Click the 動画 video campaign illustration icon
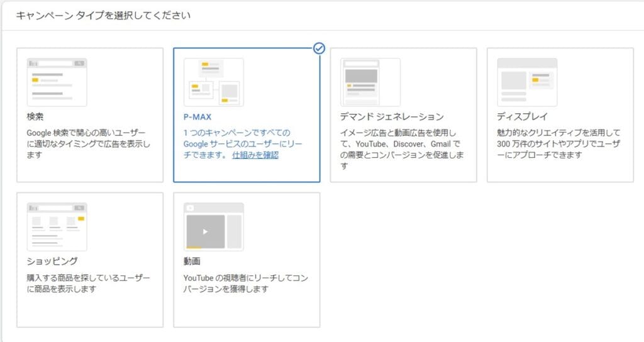Viewport: 644px width, 342px height. tap(214, 226)
